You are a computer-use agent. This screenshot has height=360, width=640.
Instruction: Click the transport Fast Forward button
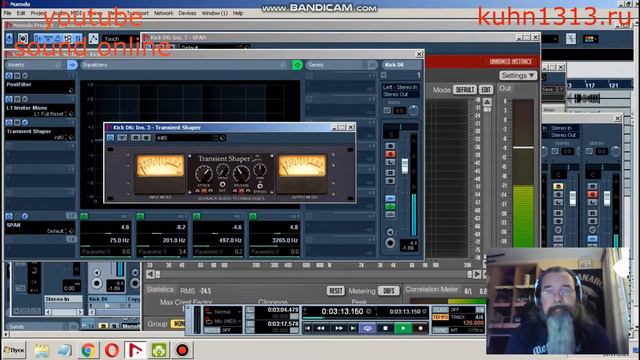click(339, 328)
